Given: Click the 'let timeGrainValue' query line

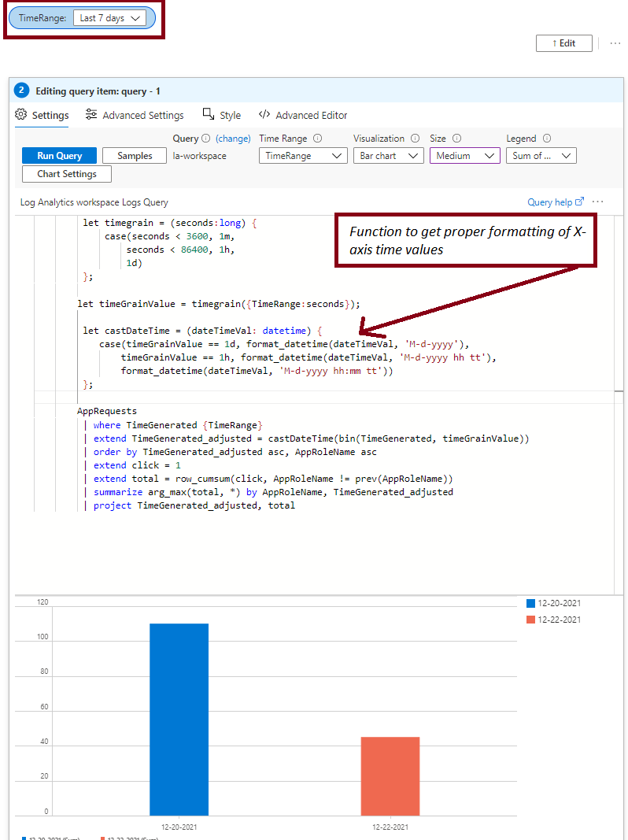Looking at the screenshot, I should click(219, 304).
